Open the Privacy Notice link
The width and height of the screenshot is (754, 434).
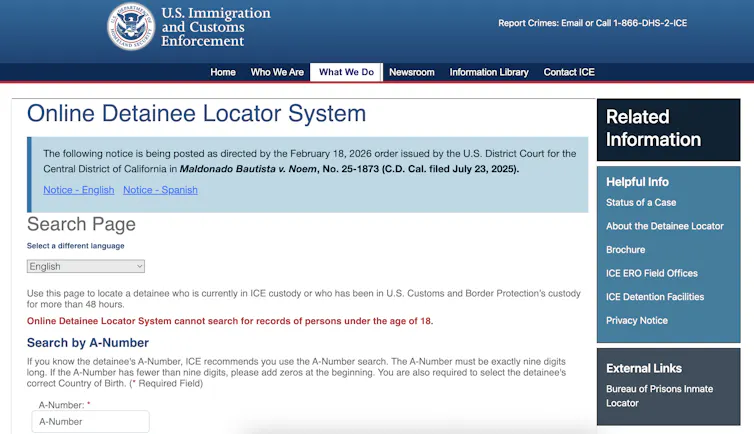(637, 320)
